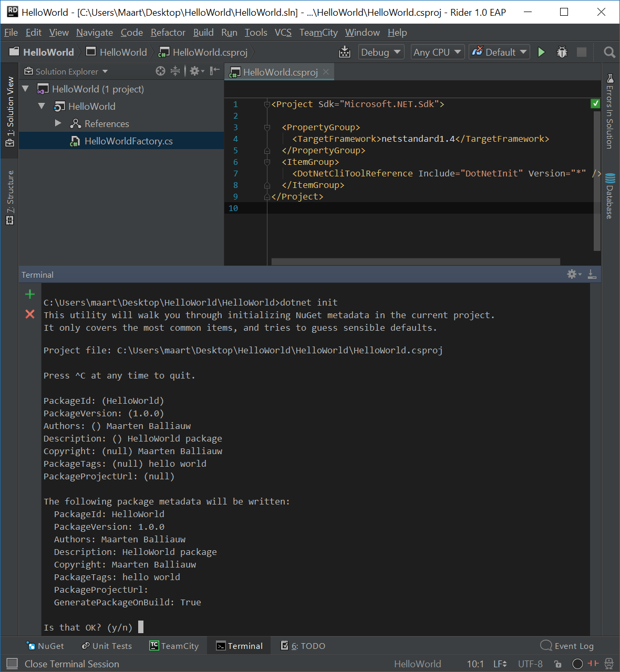This screenshot has width=620, height=672.
Task: Open the TeamCity menu
Action: 318,33
